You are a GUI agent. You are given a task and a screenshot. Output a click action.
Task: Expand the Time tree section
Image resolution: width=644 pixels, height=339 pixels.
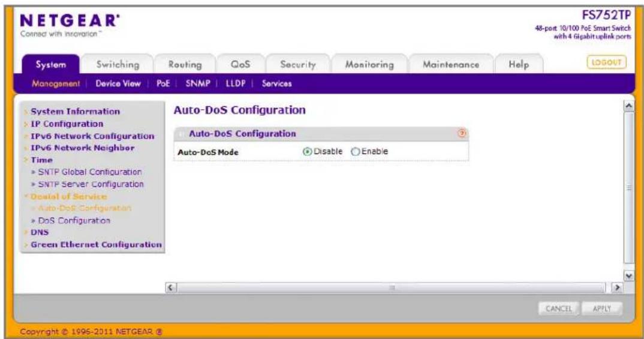(41, 160)
